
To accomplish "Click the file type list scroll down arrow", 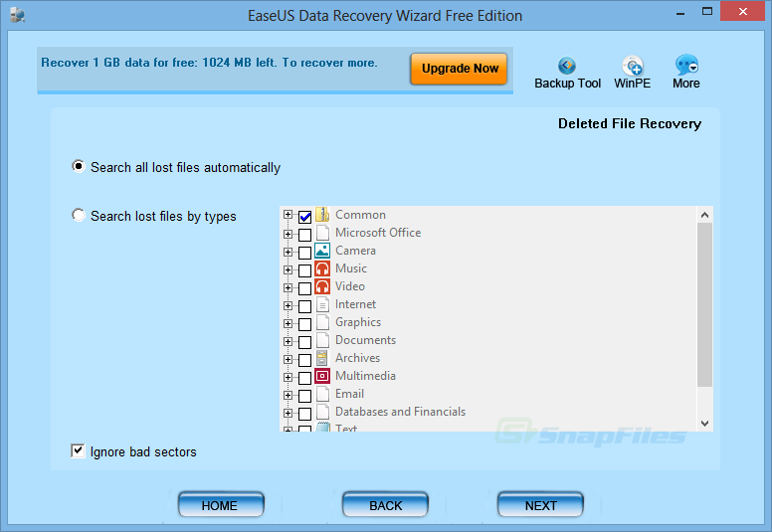I will click(704, 424).
